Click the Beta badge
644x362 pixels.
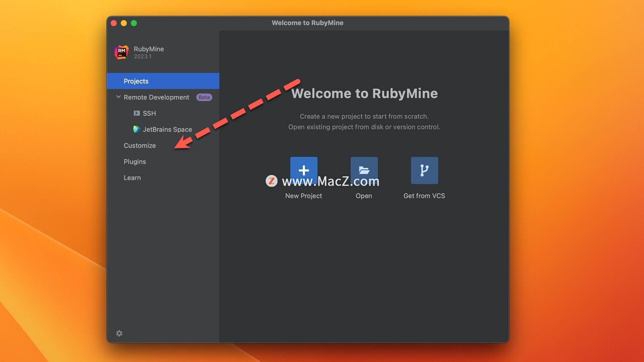pyautogui.click(x=204, y=97)
